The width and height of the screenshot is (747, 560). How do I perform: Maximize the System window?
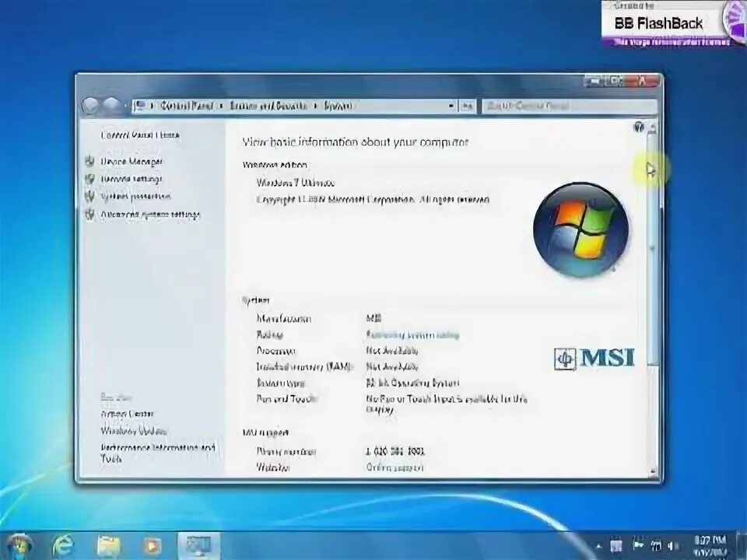(x=614, y=80)
